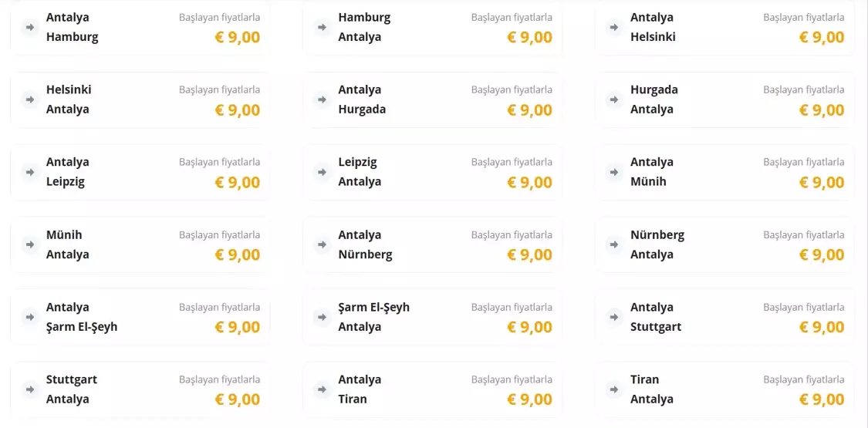Open Antalya to Şarm El-Şeyh flight
This screenshot has height=428, width=868.
pyautogui.click(x=140, y=317)
